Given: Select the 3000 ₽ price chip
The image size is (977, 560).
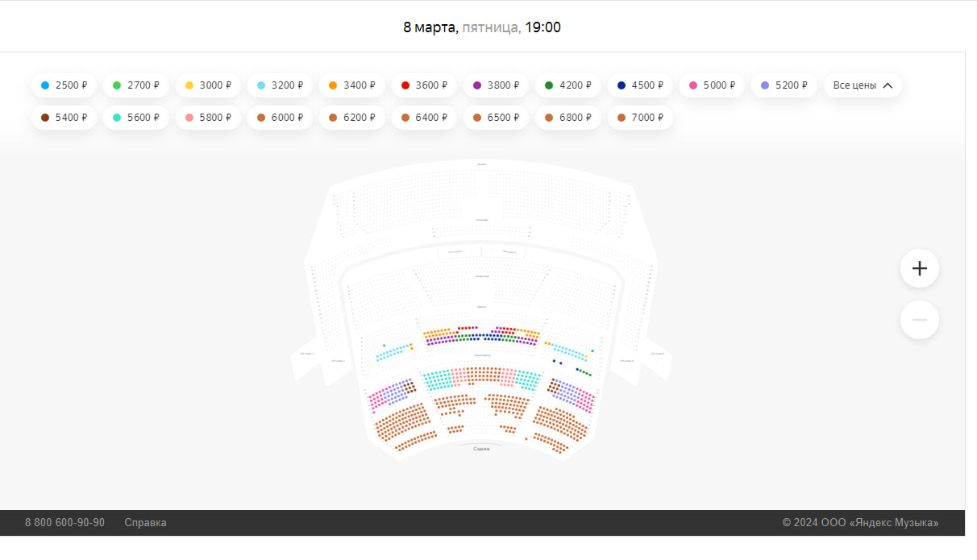Looking at the screenshot, I should [x=208, y=85].
